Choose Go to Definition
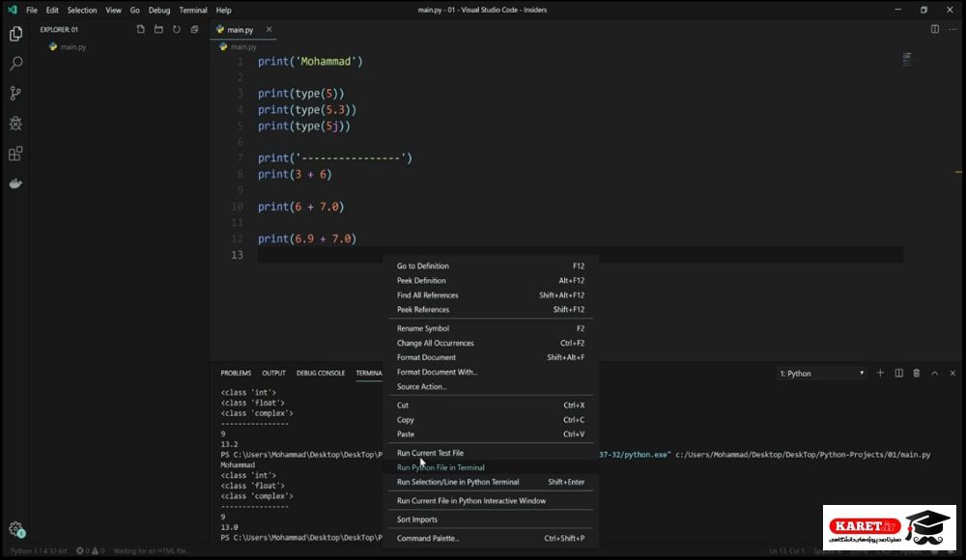Image resolution: width=966 pixels, height=560 pixels. pyautogui.click(x=491, y=266)
